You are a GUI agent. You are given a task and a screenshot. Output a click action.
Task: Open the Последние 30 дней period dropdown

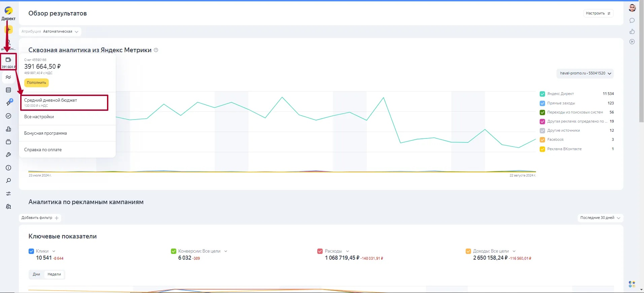click(600, 218)
